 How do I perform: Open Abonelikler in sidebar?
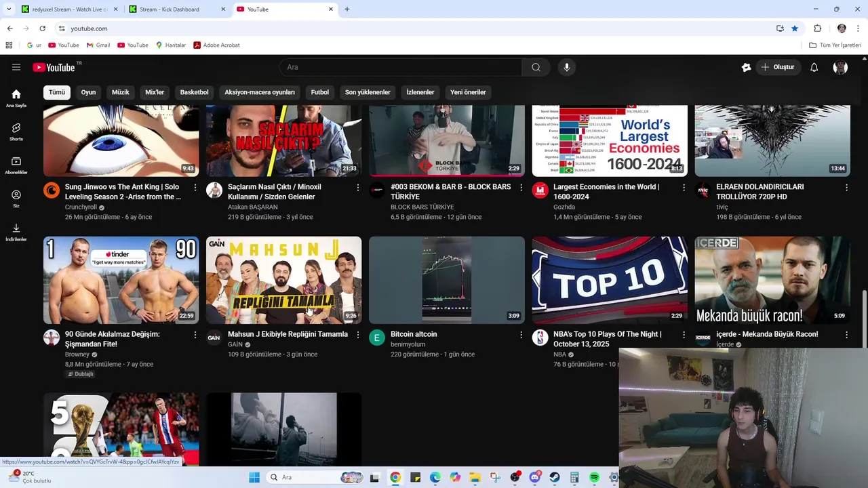[16, 165]
